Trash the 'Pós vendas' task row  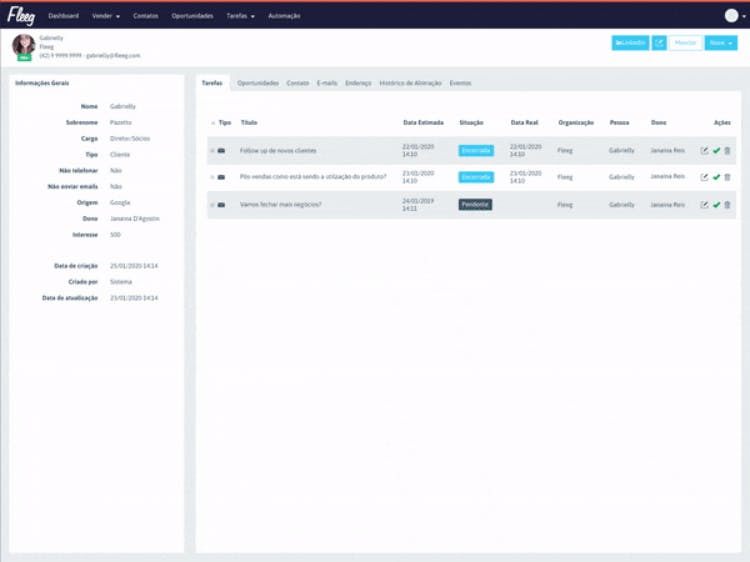(728, 177)
